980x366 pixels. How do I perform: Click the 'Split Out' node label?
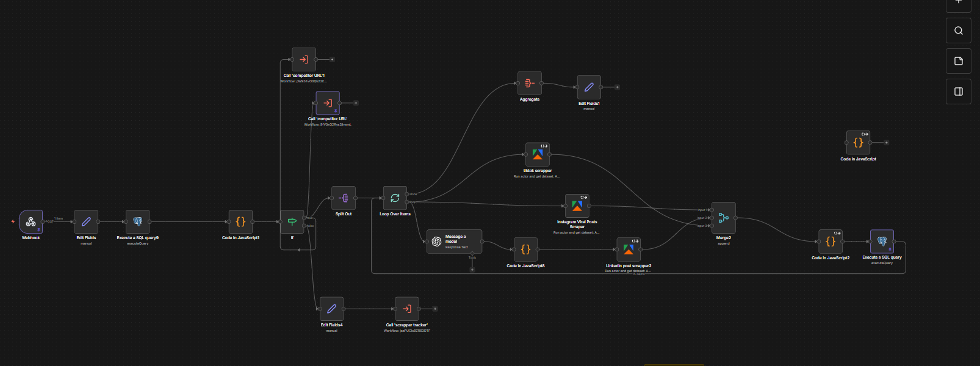344,214
